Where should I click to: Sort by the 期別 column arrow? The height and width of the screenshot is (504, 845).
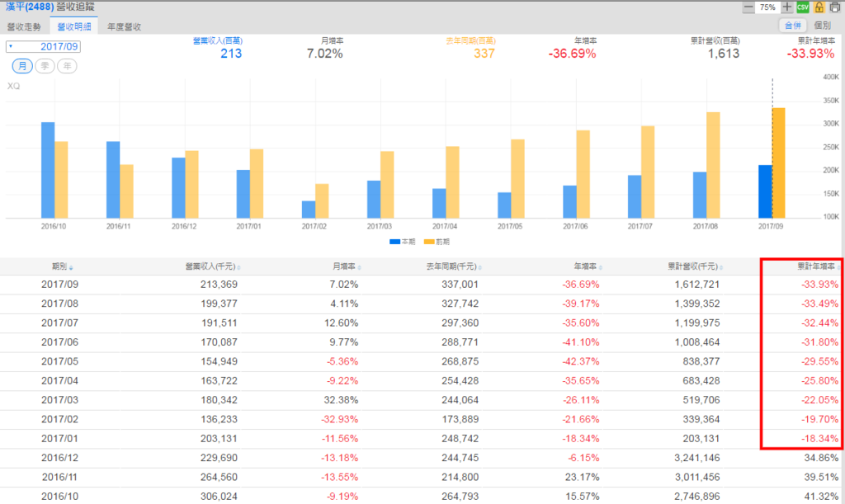click(71, 267)
